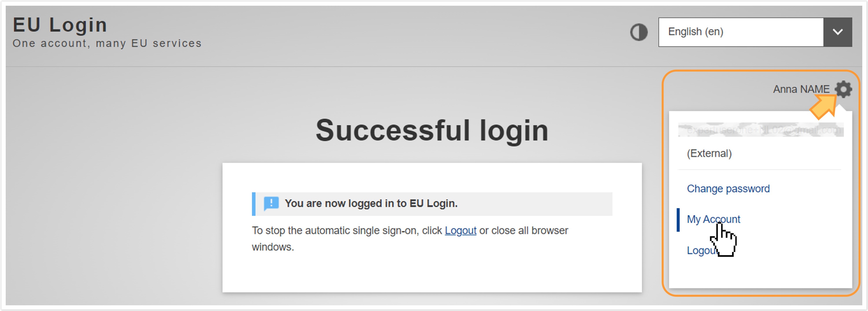
Task: Click the (External) account label
Action: click(709, 153)
